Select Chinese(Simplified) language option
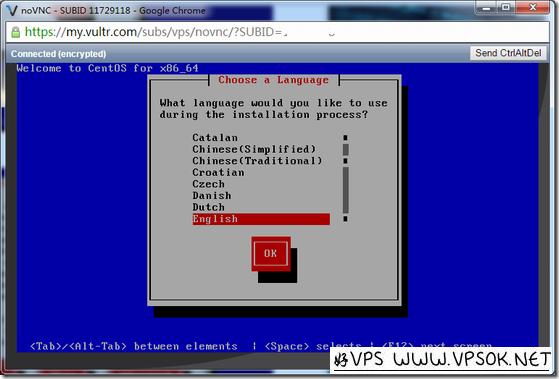The height and width of the screenshot is (379, 559). pos(254,149)
